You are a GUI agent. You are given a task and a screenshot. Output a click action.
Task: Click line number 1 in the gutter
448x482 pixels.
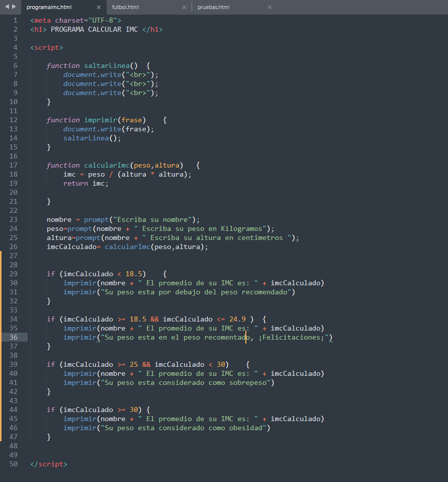coord(16,21)
